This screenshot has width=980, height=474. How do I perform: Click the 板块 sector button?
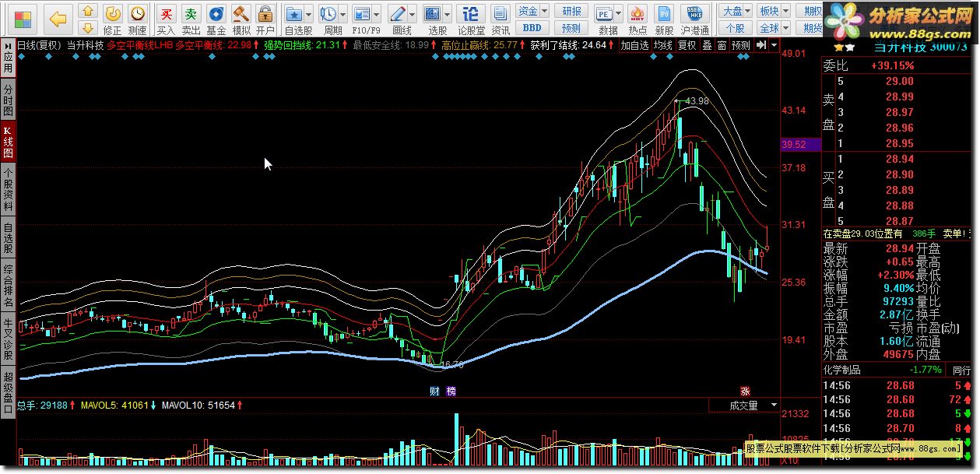(x=769, y=11)
